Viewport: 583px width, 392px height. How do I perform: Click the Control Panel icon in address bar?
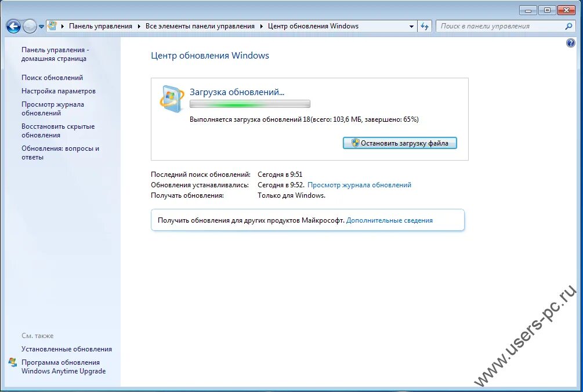click(52, 26)
